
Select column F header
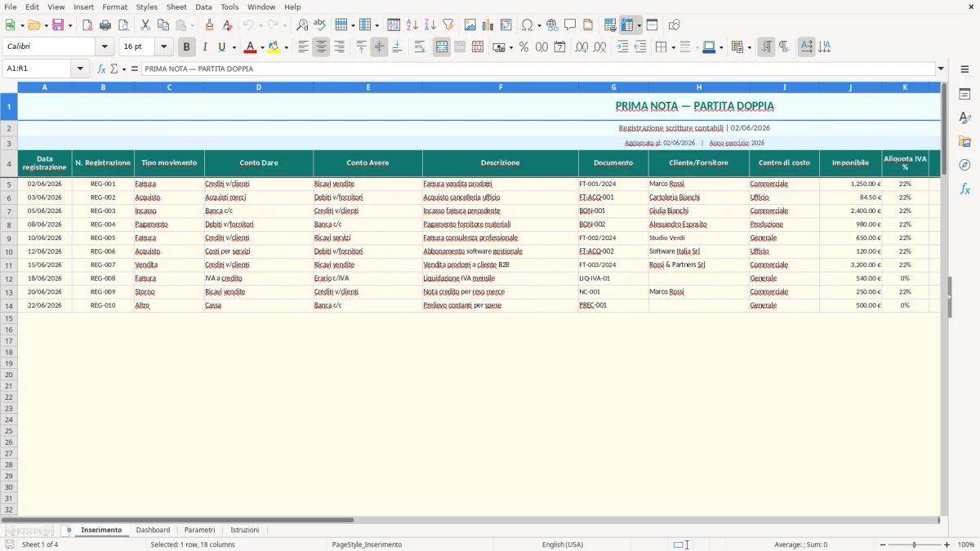tap(501, 87)
